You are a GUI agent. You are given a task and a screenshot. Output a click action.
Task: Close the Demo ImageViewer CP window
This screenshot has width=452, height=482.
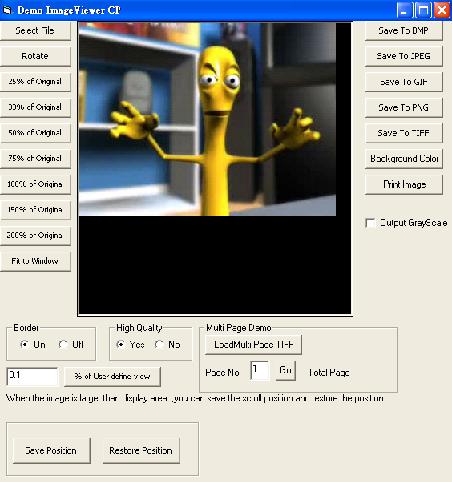pyautogui.click(x=442, y=10)
